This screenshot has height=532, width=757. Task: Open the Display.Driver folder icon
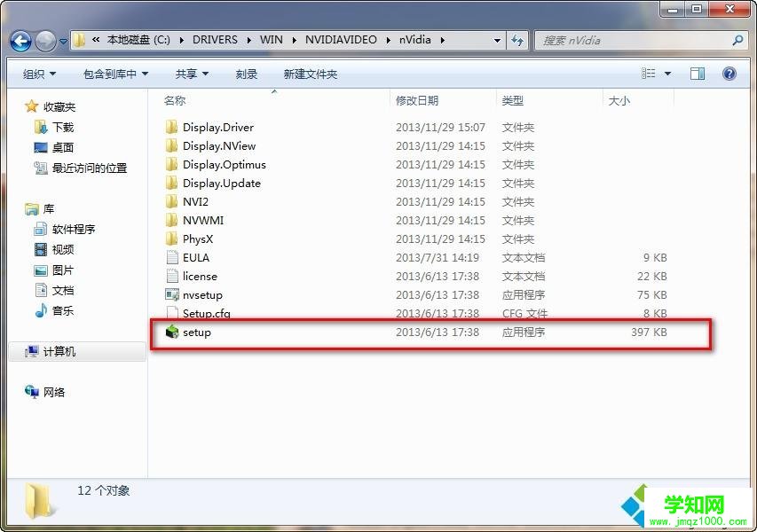[x=173, y=127]
